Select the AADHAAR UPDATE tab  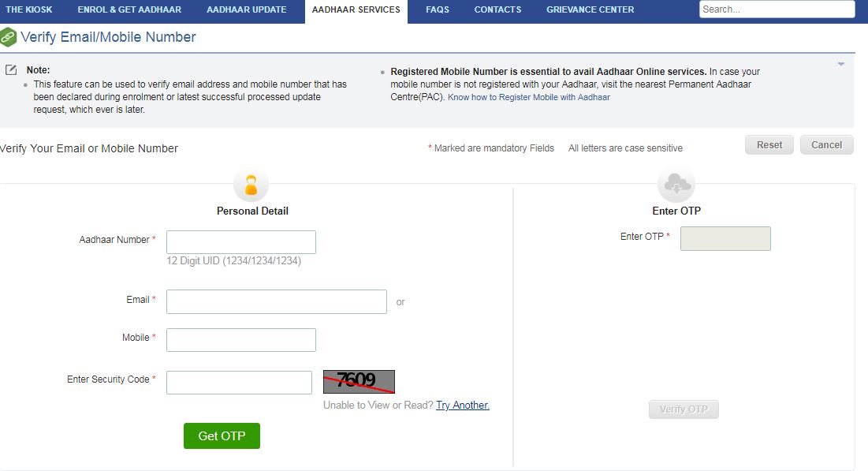[245, 9]
